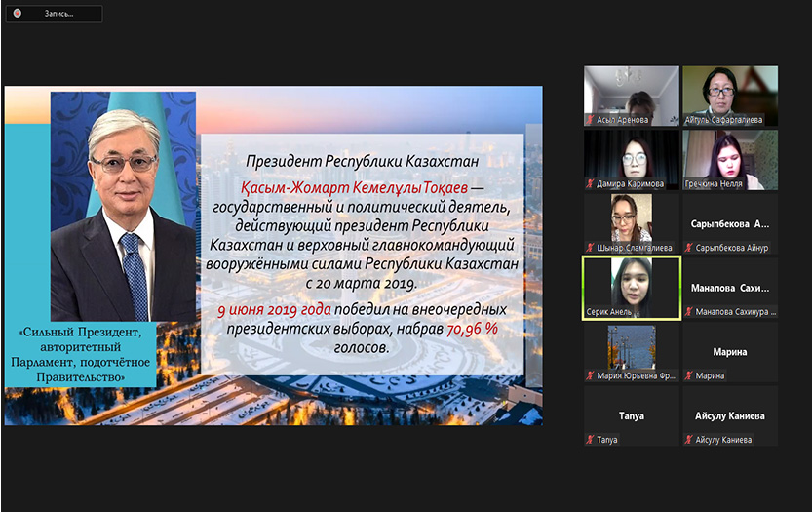Click the muted mic icon for Асыл Аренова
Image resolution: width=812 pixels, height=512 pixels.
click(x=590, y=120)
